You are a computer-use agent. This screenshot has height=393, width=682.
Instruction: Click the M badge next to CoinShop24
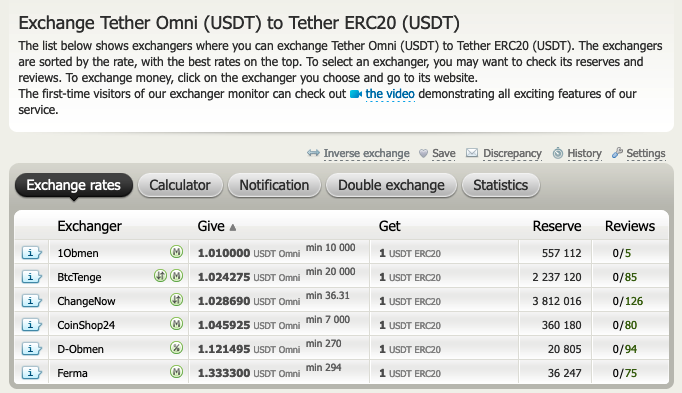tap(176, 323)
